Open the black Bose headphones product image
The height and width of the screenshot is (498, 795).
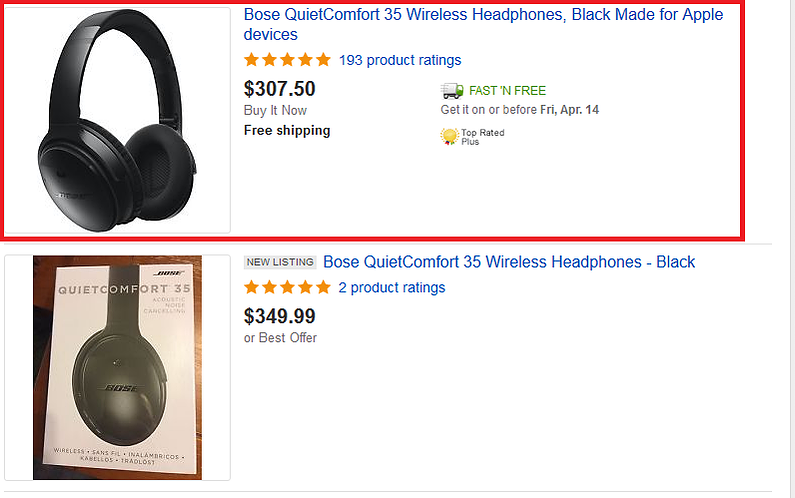pos(117,121)
